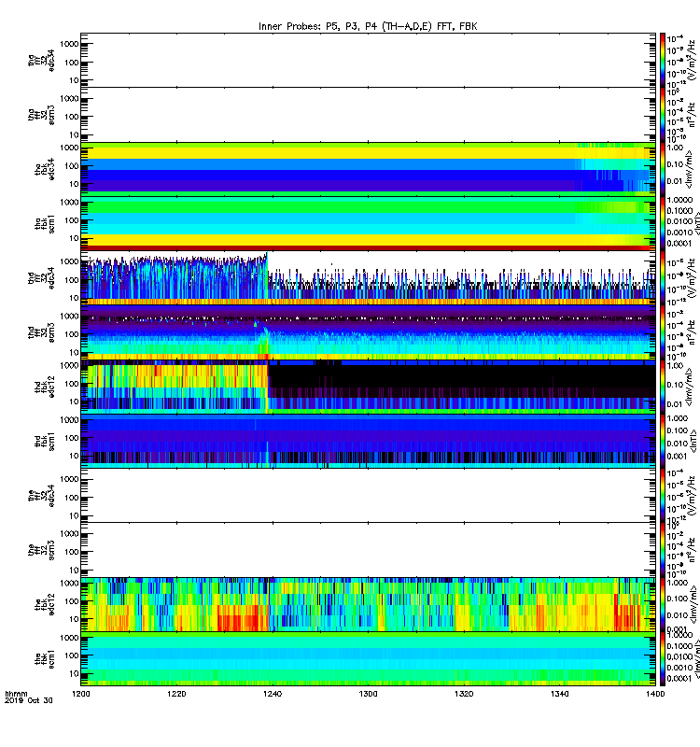Click the 'thd fff 32 edc34' y-axis label
This screenshot has height=747, width=700.
click(x=41, y=278)
